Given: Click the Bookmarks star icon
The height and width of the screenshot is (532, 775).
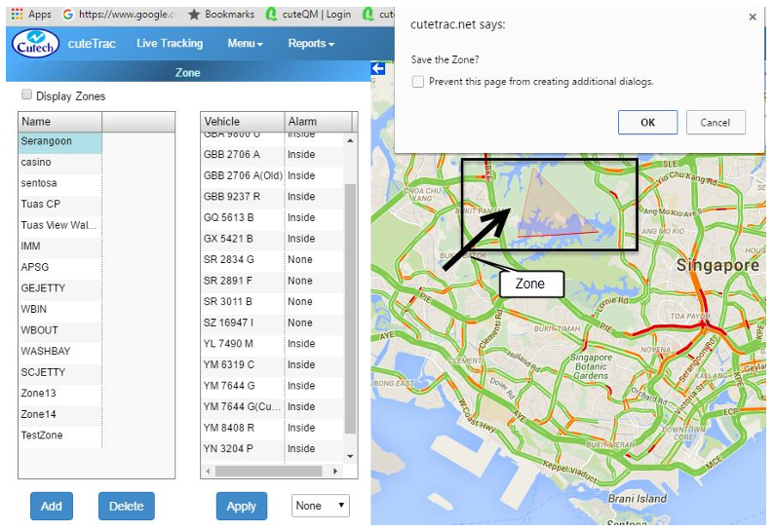Looking at the screenshot, I should 194,15.
